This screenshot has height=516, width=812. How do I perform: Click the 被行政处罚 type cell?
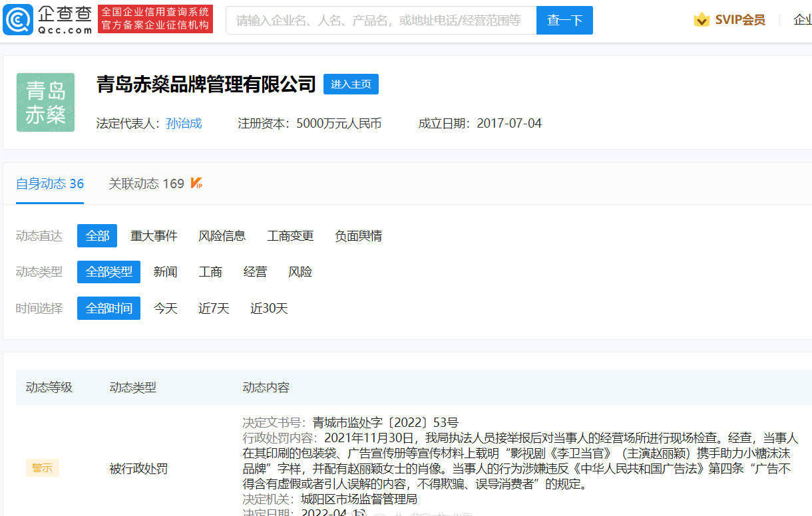point(138,469)
